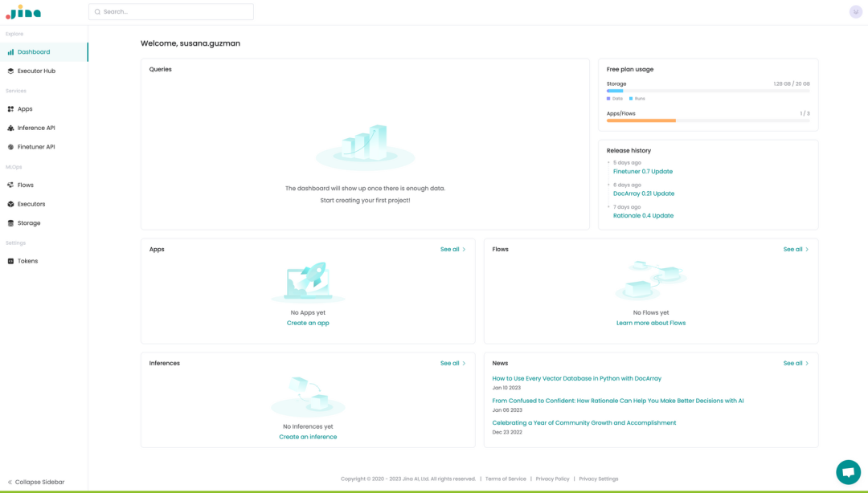The width and height of the screenshot is (868, 493).
Task: Go to Apps in the sidebar
Action: [x=43, y=109]
